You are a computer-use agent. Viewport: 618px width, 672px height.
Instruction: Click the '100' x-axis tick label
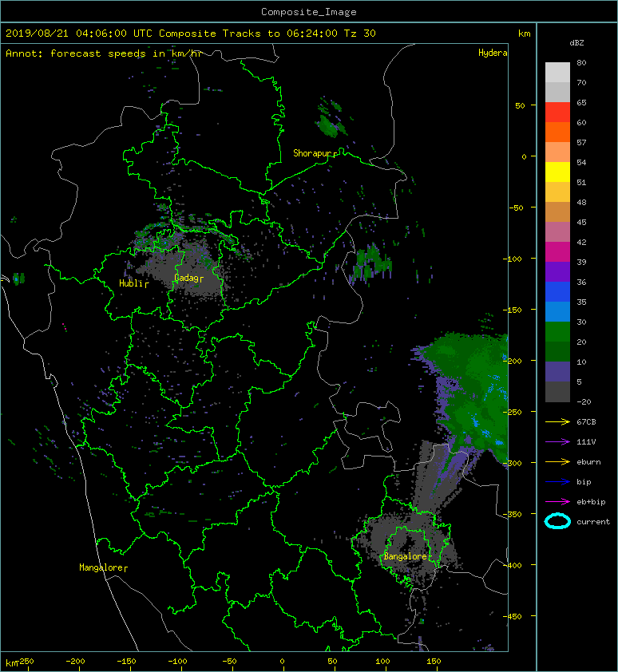point(382,662)
